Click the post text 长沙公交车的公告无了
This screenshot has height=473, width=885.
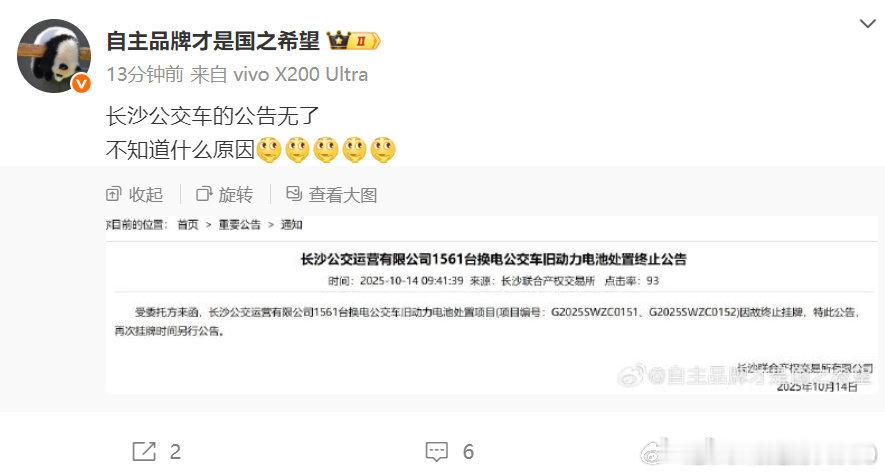pyautogui.click(x=213, y=116)
